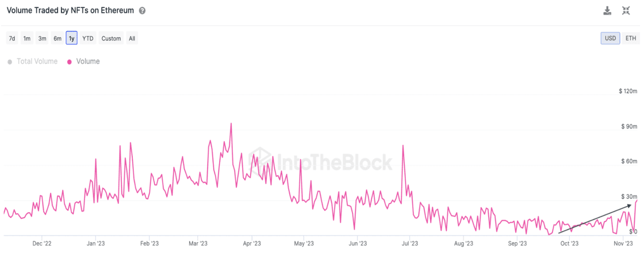The width and height of the screenshot is (644, 257).
Task: Toggle Total Volume series
Action: pyautogui.click(x=37, y=62)
